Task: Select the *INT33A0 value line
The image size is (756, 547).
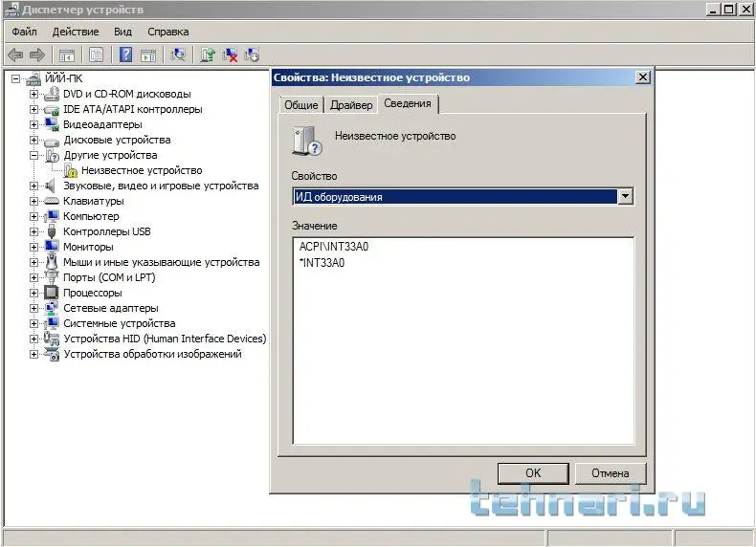Action: click(322, 263)
